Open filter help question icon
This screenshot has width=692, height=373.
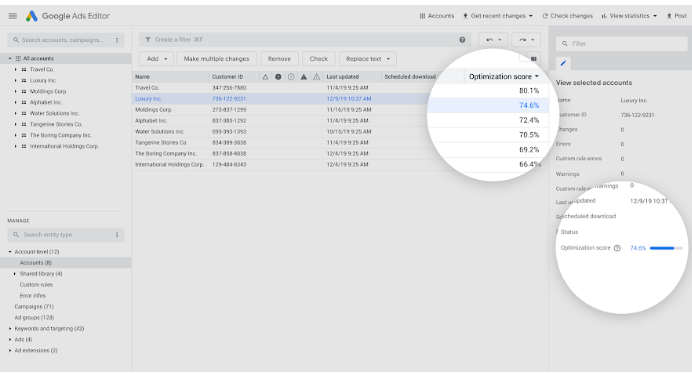[462, 40]
